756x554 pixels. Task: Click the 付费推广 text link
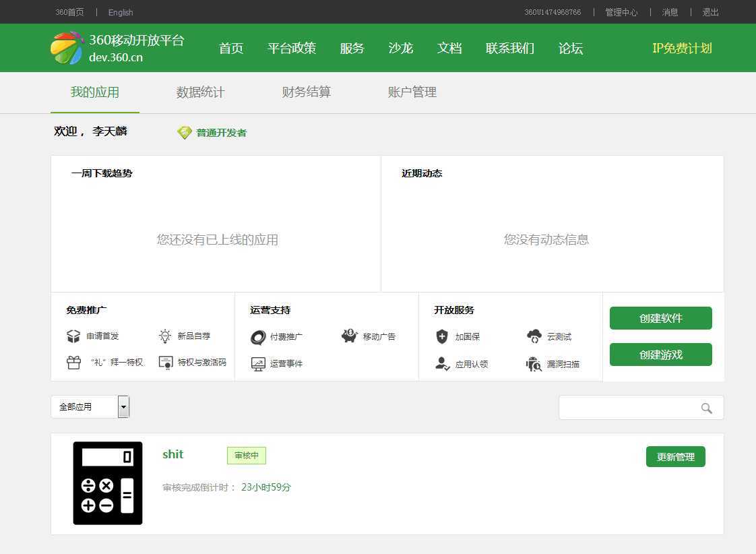[x=286, y=337]
